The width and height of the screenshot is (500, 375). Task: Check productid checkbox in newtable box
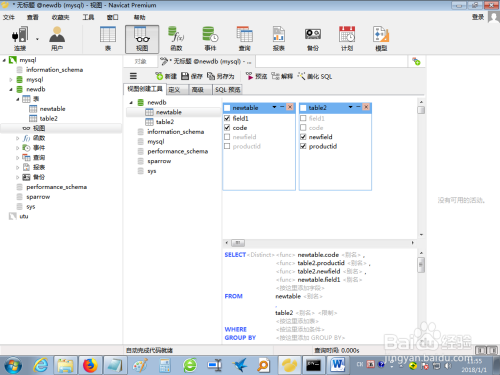point(227,146)
